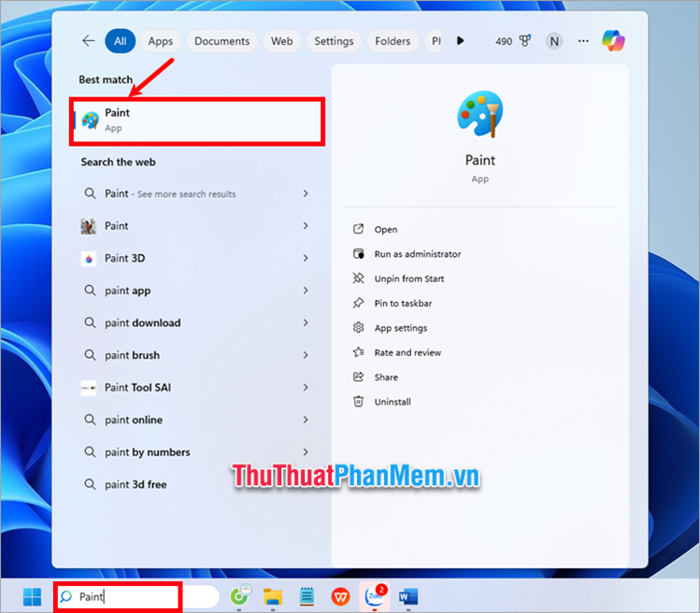This screenshot has height=613, width=700.
Task: Click the Paint palette icon in best match
Action: tap(90, 121)
